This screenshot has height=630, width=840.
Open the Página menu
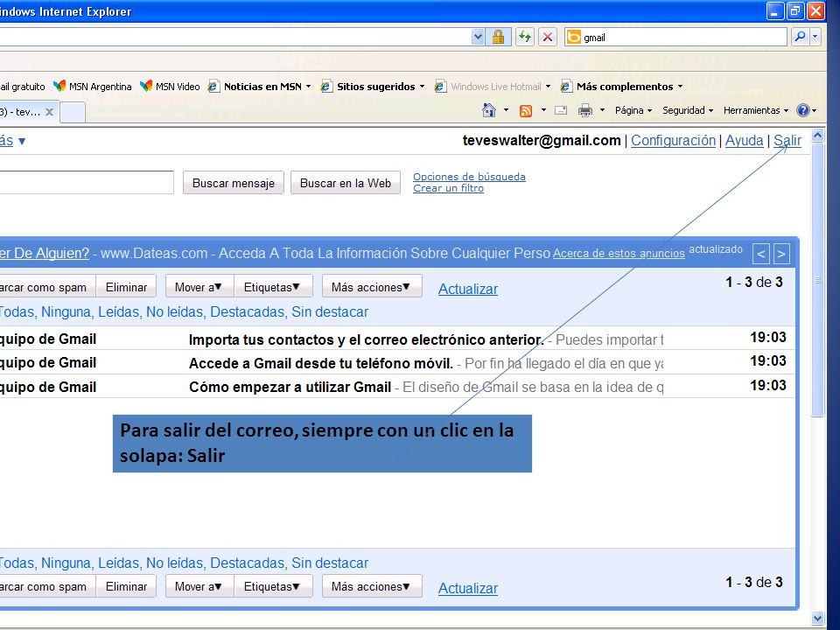(x=633, y=110)
